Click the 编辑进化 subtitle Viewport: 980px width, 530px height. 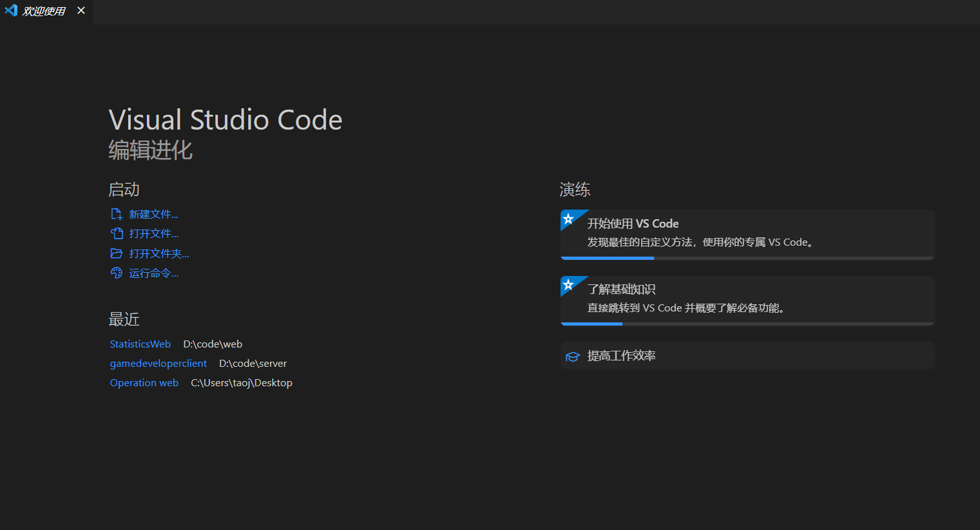150,150
